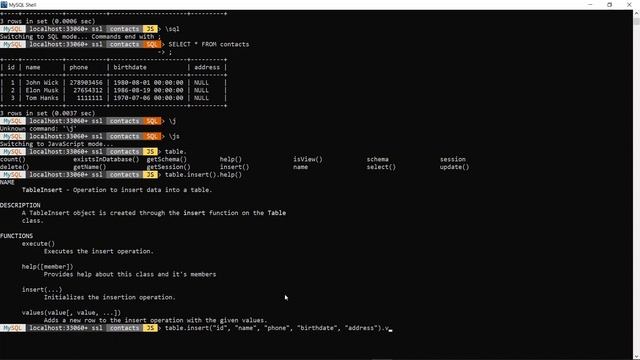
Task: Click the 'Tom Hanks' name cell
Action: pyautogui.click(x=42, y=98)
